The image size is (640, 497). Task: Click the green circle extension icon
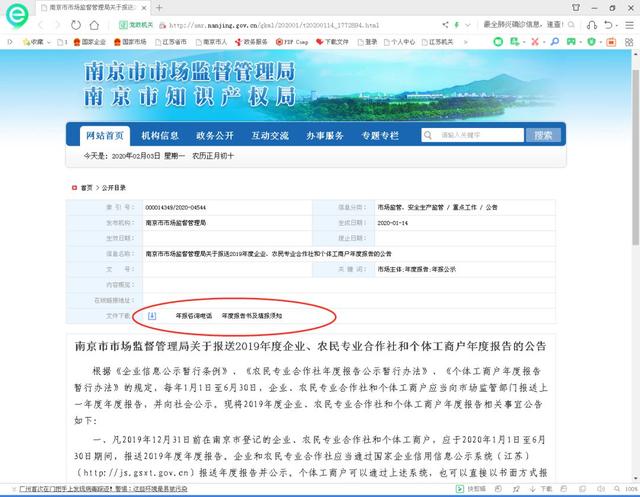coord(498,42)
